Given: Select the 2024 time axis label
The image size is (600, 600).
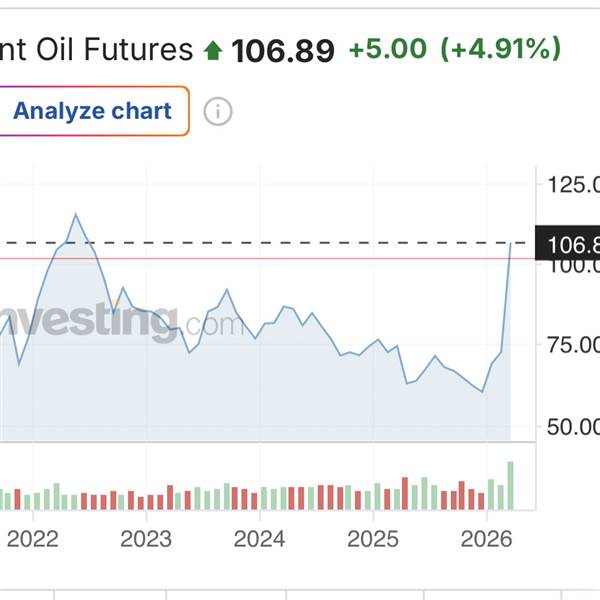Looking at the screenshot, I should pyautogui.click(x=259, y=539).
